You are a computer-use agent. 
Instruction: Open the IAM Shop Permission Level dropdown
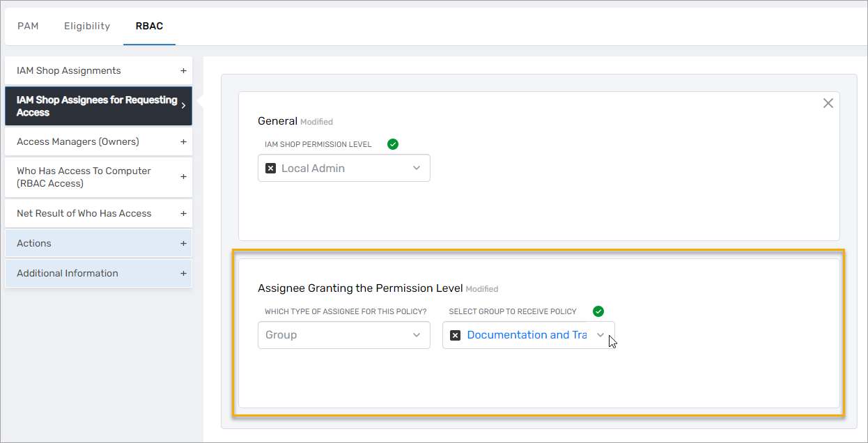(x=416, y=167)
